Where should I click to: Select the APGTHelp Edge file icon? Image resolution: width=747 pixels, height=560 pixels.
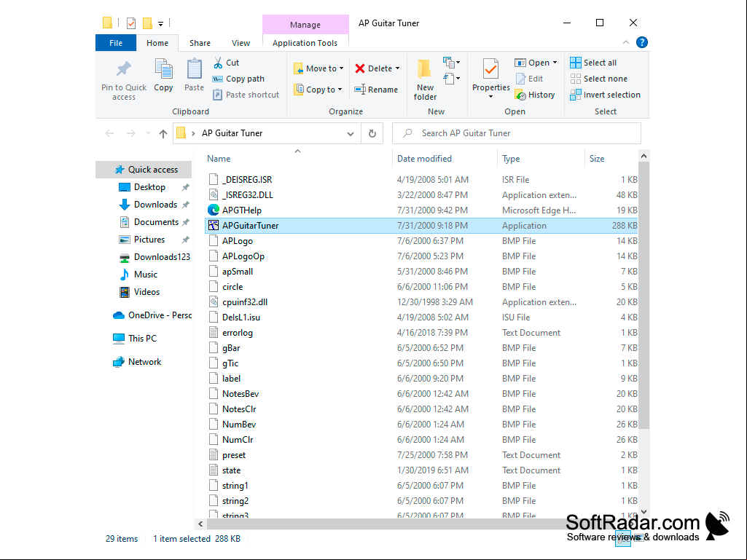point(214,210)
